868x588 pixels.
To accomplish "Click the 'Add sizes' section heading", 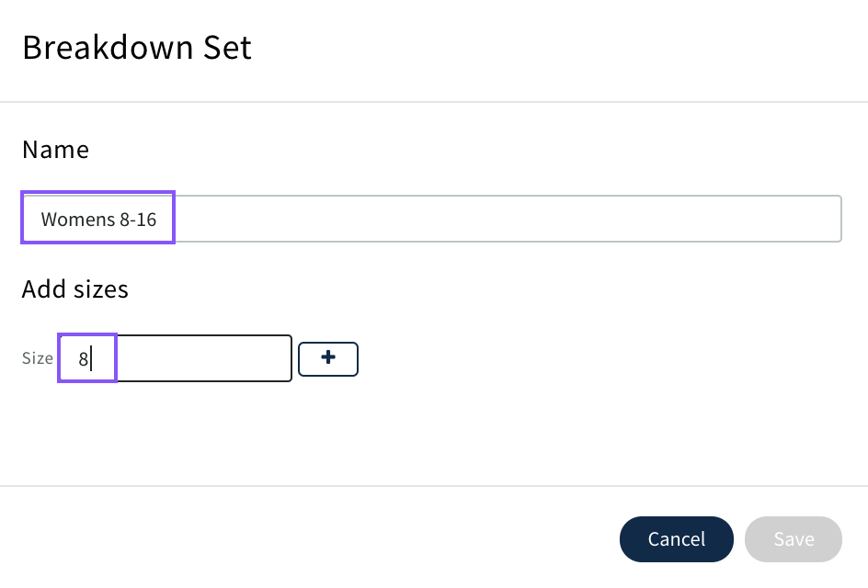I will point(75,289).
